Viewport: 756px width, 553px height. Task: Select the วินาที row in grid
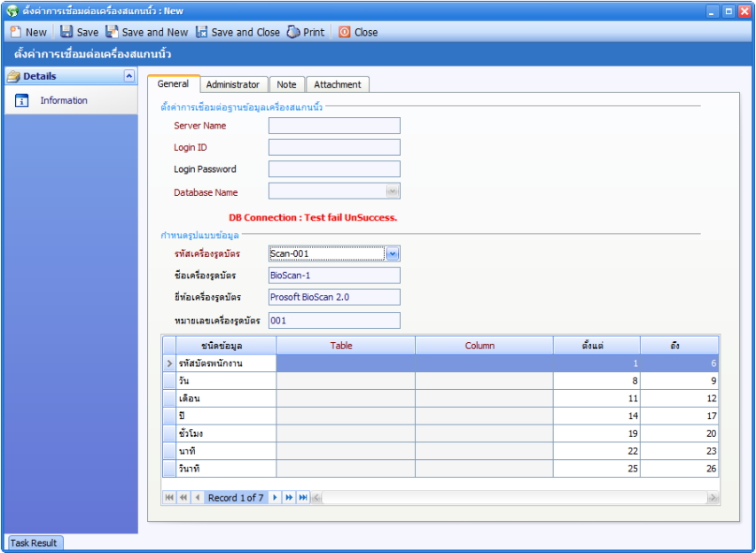(x=440, y=468)
